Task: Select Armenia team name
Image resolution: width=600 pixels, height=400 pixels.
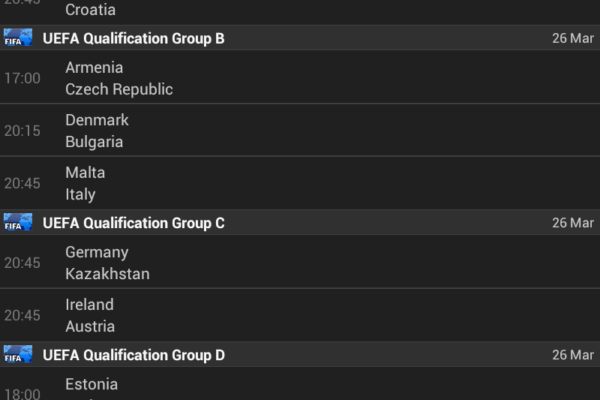Action: point(94,67)
